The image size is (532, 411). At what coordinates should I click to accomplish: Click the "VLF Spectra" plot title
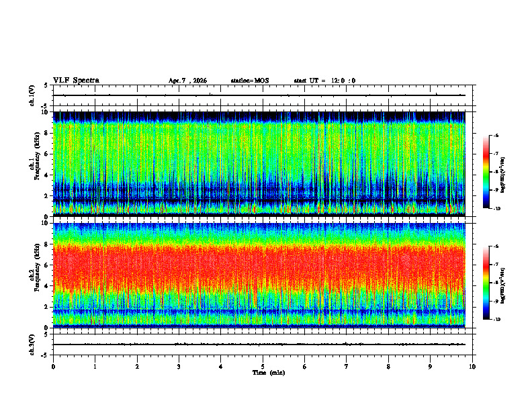pyautogui.click(x=76, y=81)
